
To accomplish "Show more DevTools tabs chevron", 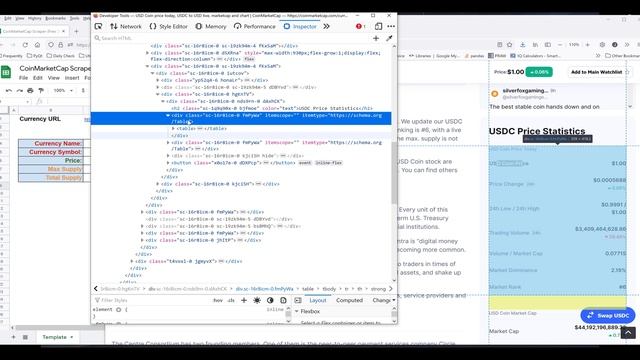I will pos(327,26).
